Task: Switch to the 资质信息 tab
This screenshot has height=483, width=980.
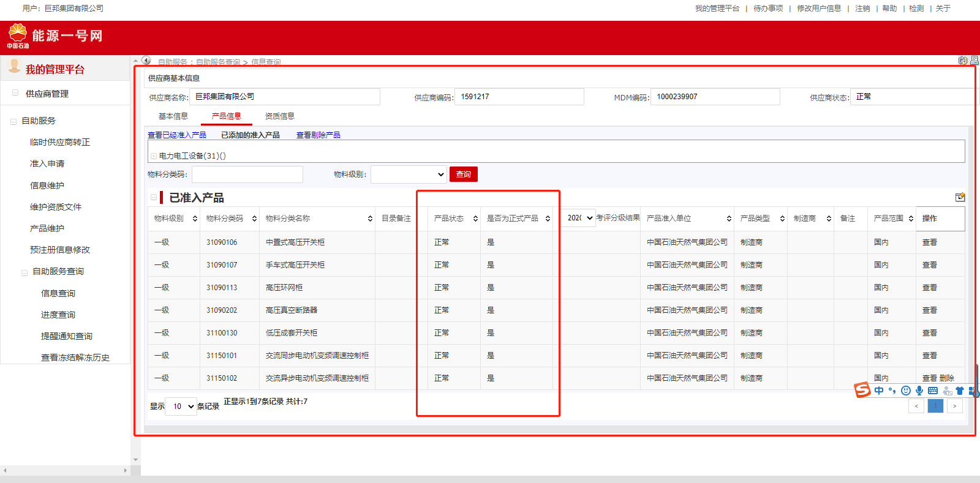Action: click(279, 116)
